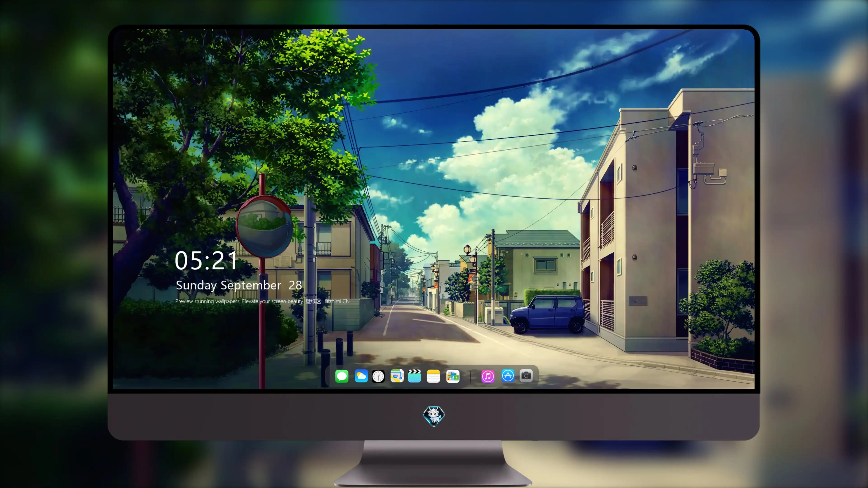Open the Photos collage app in dock

point(453,376)
